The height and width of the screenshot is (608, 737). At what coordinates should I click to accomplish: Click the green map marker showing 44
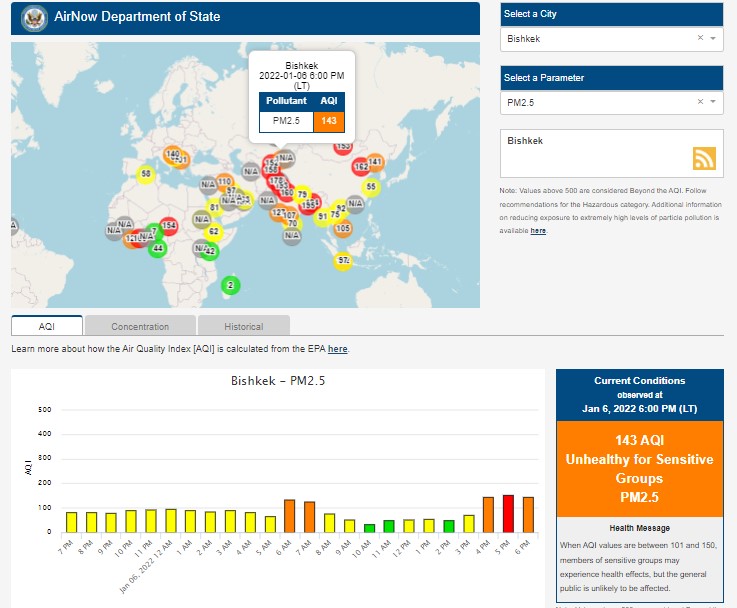(x=157, y=247)
